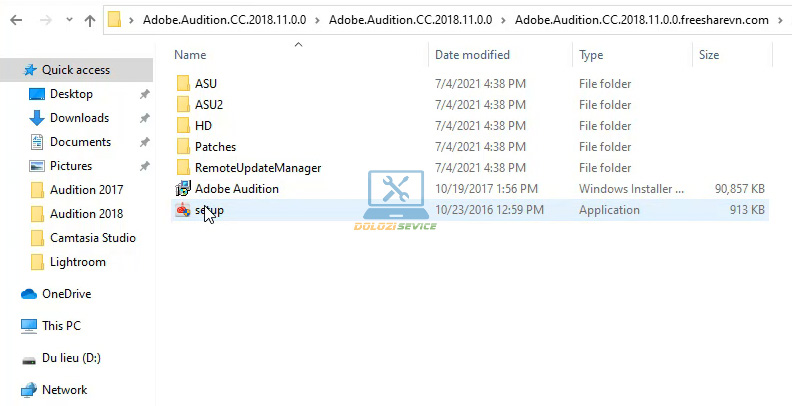Click the Du lieu (D:) drive icon
Image resolution: width=792 pixels, height=406 pixels.
(29, 360)
